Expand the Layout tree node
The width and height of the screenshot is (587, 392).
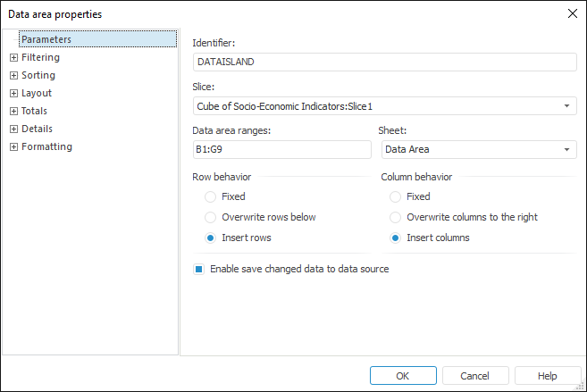(13, 94)
